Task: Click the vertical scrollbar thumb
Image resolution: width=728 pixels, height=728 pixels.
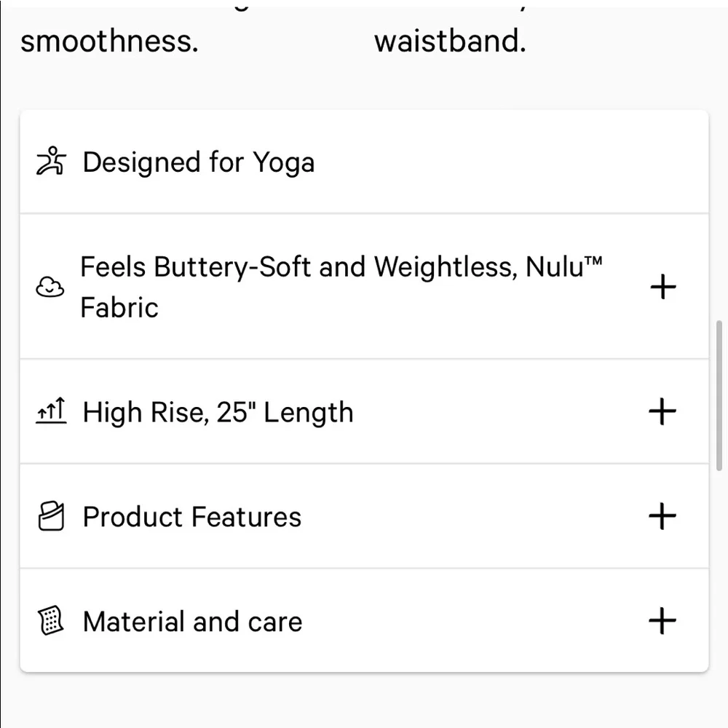Action: (x=720, y=395)
